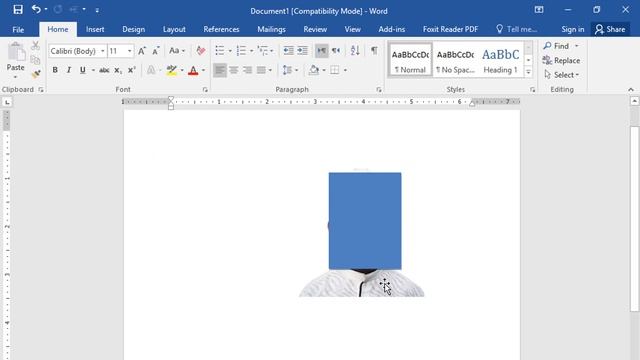Open the Paragraph dialog launcher
Viewport: 640px width, 360px height.
(379, 89)
